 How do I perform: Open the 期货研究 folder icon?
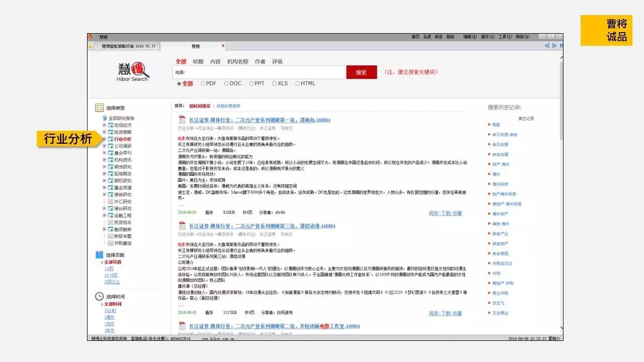[x=110, y=167]
